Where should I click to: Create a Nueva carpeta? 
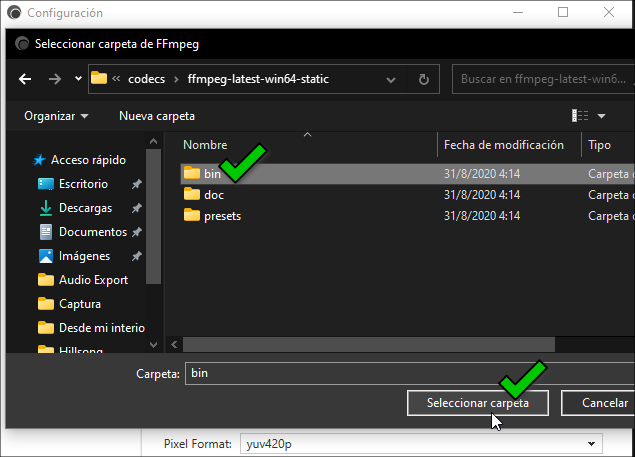(157, 116)
